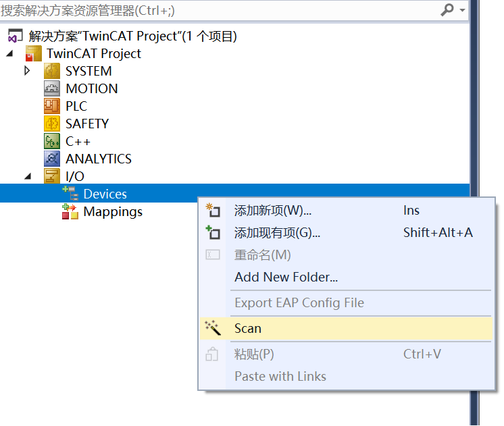
Task: Choose Add New Folder... menu entry
Action: click(346, 277)
